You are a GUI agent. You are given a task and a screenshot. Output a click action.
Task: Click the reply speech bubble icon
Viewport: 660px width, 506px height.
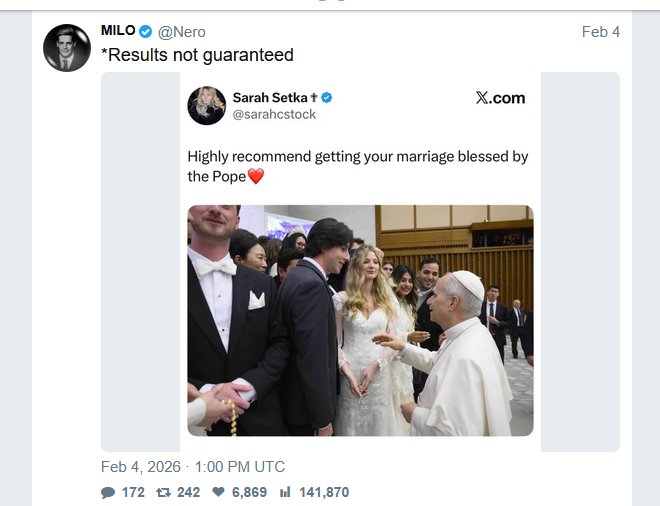108,492
